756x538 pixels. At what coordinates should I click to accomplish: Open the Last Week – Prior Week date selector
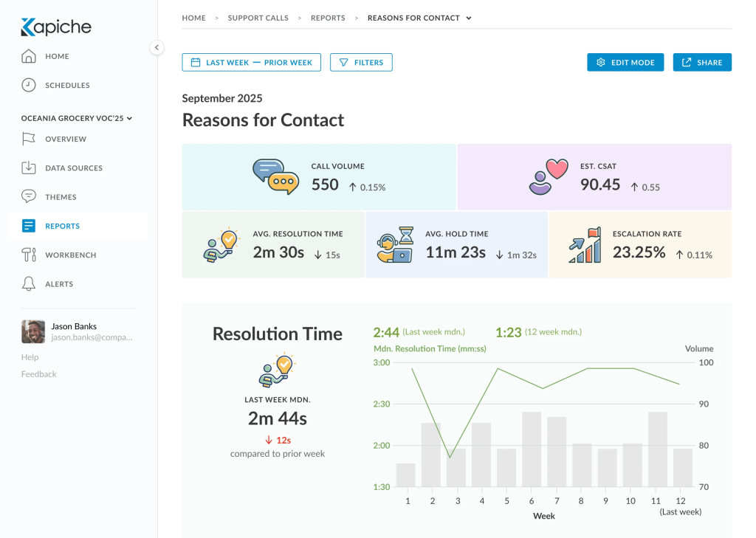click(x=251, y=62)
